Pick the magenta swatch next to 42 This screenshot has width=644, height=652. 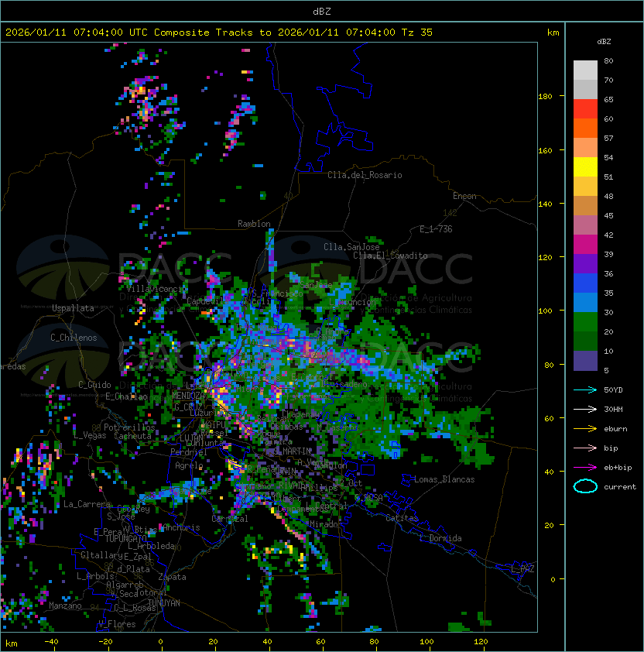585,245
